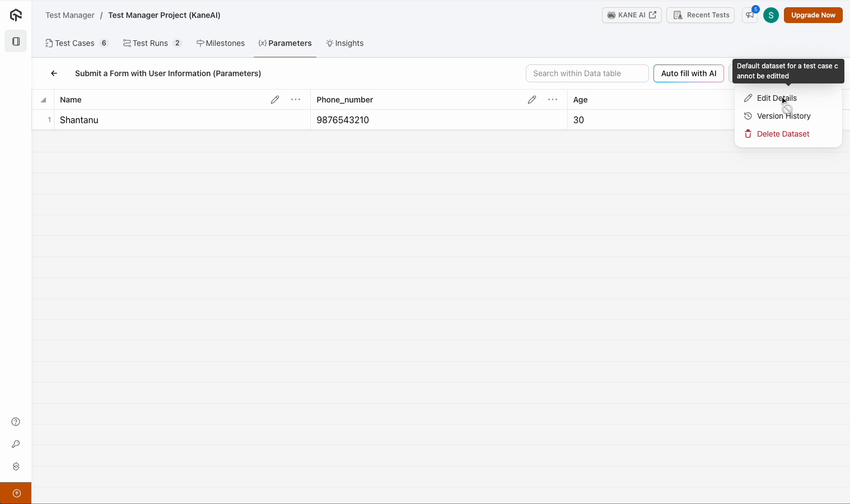Screen dimensions: 850x504
Task: Select the table corner select-all triangle
Action: [x=43, y=100]
